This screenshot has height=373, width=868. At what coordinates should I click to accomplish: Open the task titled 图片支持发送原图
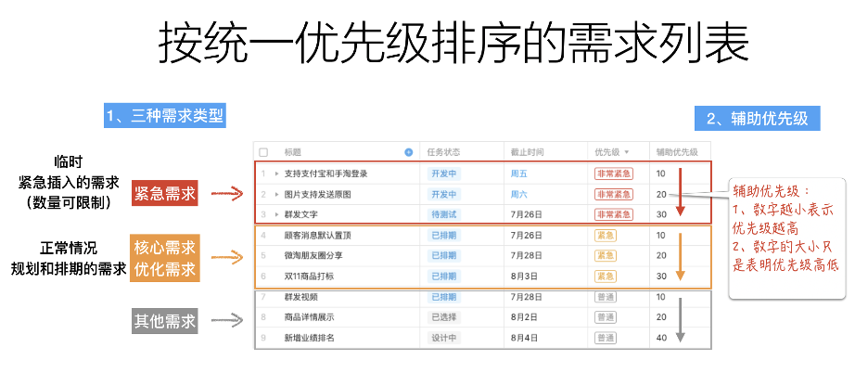pos(317,195)
